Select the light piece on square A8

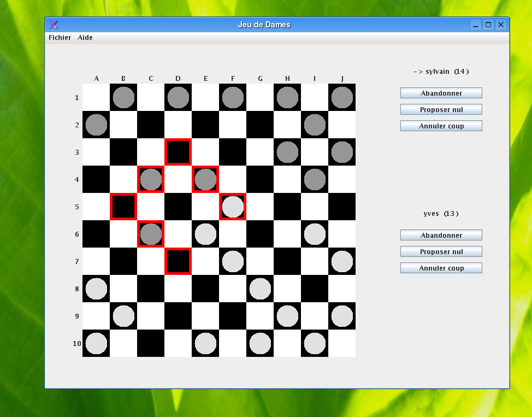[x=96, y=289]
